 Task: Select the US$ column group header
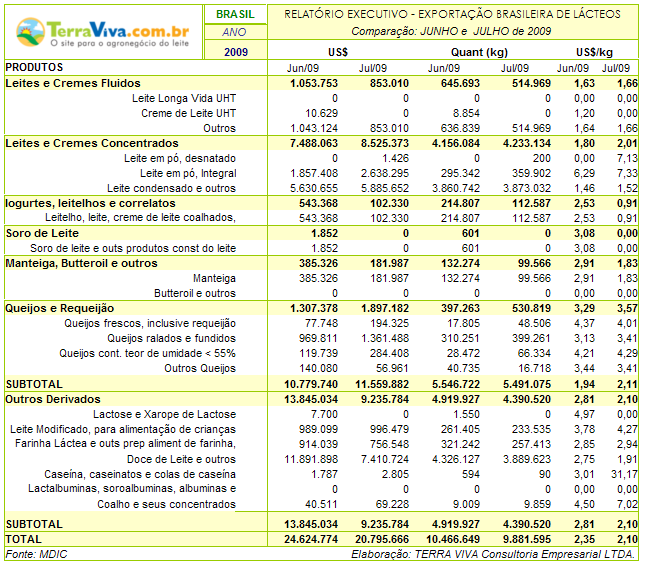pyautogui.click(x=338, y=52)
